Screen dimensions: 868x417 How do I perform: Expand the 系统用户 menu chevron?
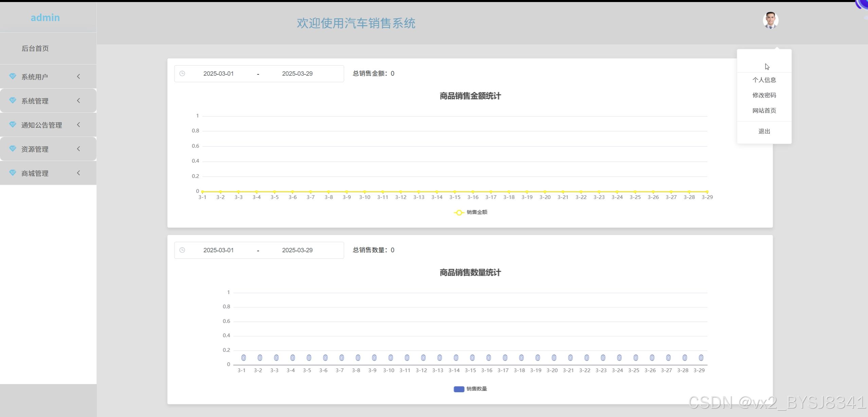pyautogui.click(x=78, y=76)
